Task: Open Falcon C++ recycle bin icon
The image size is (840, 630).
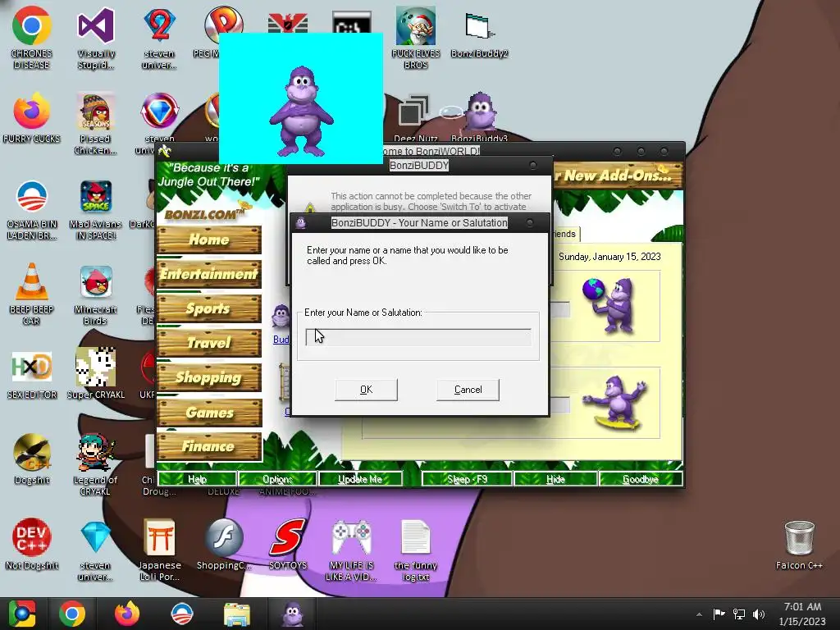Action: (799, 545)
